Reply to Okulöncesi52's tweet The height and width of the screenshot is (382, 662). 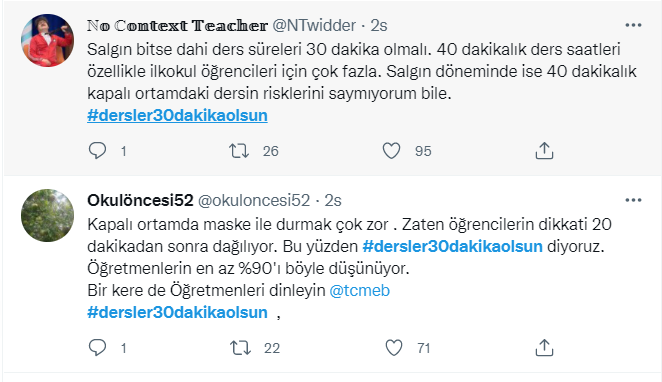[98, 348]
